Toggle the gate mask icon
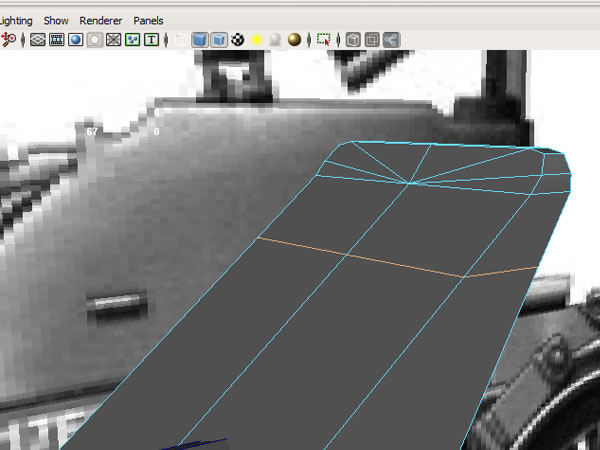The height and width of the screenshot is (450, 600). [x=95, y=40]
